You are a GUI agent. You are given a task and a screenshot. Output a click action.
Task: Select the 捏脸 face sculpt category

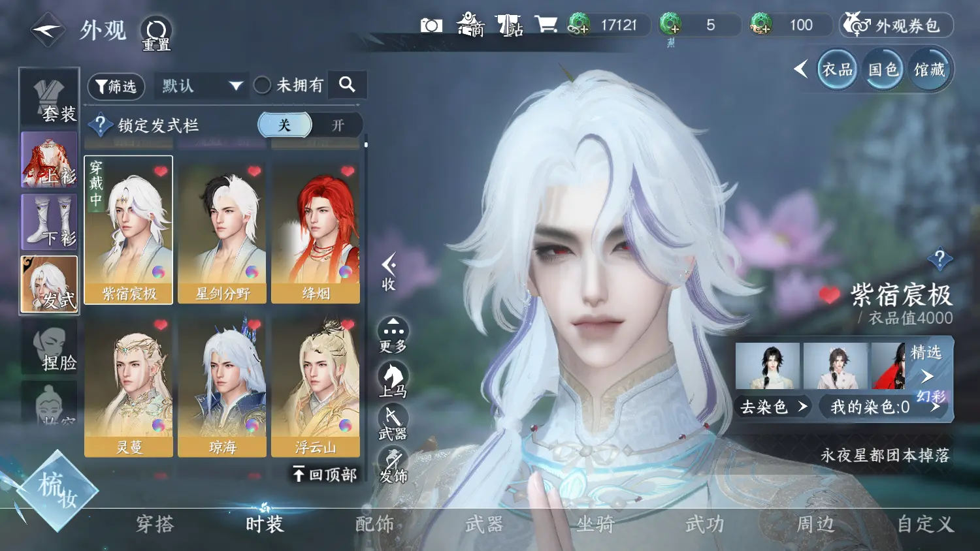click(x=50, y=346)
